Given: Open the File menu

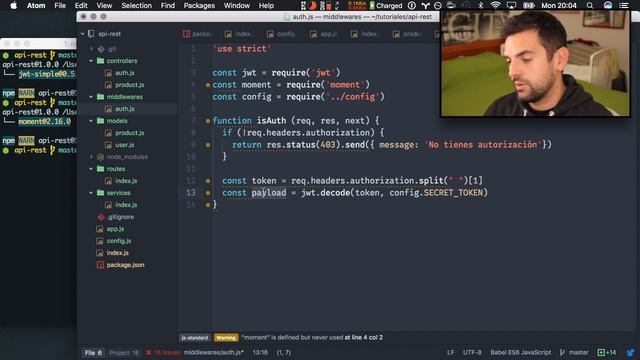Looking at the screenshot, I should tap(60, 6).
